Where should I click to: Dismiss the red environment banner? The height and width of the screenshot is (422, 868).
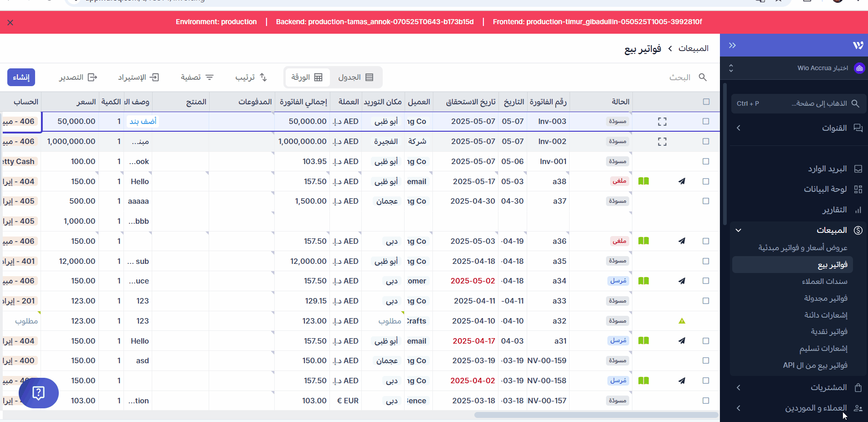coord(10,22)
